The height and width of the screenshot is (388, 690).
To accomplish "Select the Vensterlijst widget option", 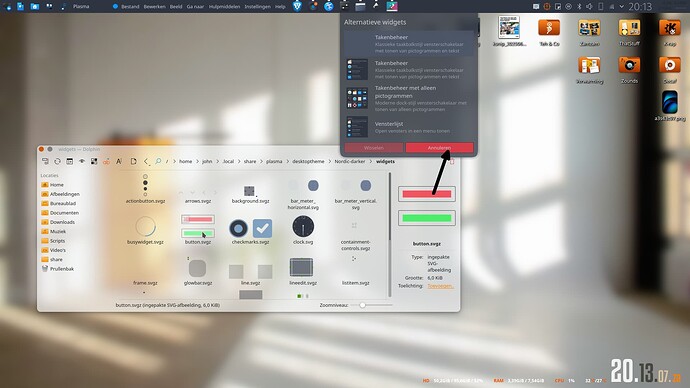I will point(409,127).
